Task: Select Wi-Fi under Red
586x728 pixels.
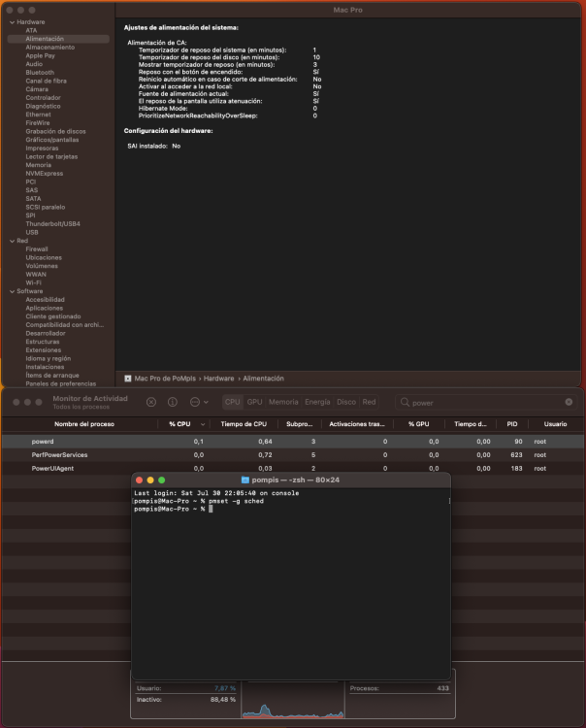Action: (x=33, y=282)
